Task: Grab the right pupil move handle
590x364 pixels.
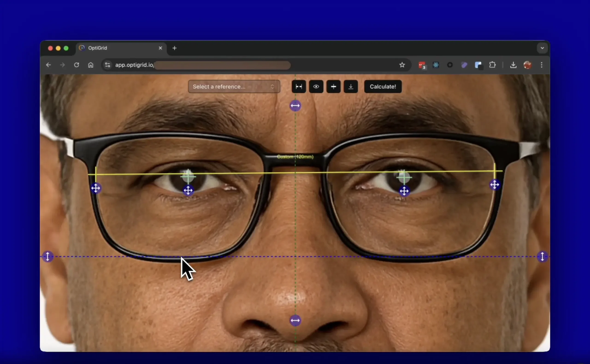Action: pos(404,191)
